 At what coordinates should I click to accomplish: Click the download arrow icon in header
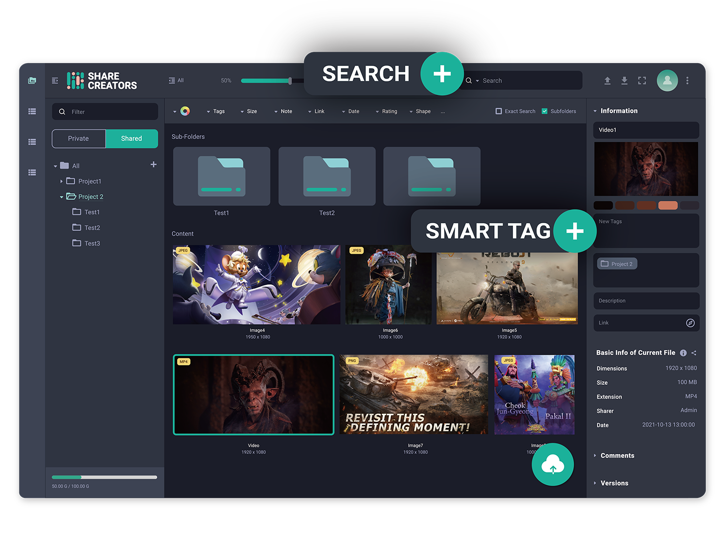pos(625,81)
